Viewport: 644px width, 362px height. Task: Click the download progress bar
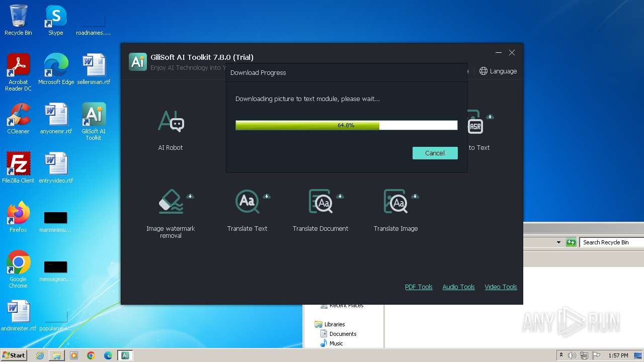click(346, 125)
